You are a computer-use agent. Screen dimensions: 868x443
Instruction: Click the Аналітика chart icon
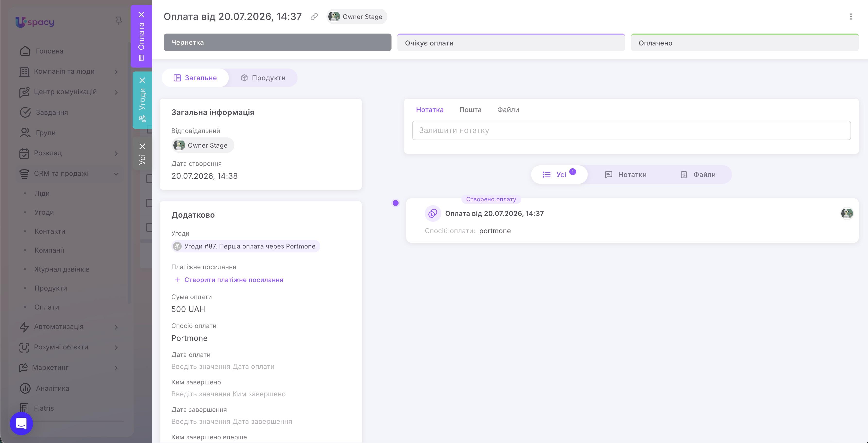click(x=25, y=388)
